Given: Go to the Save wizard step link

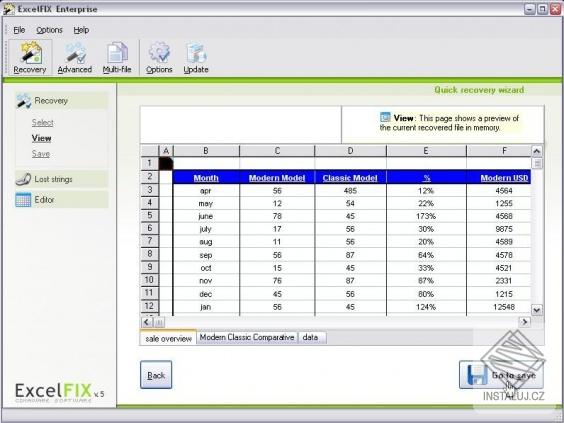Looking at the screenshot, I should 41,154.
